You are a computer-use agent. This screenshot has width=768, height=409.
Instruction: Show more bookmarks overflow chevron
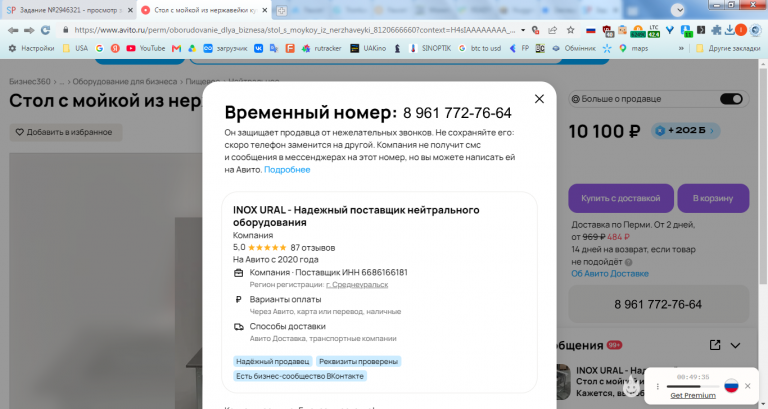(681, 48)
